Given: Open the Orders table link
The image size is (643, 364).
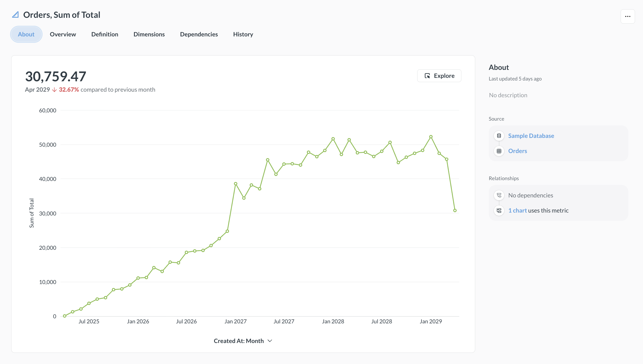Looking at the screenshot, I should [x=517, y=151].
